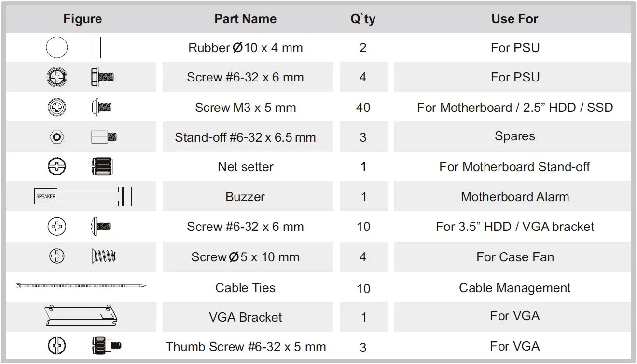
Task: Select the Screw M3 x 5 mm part name
Action: click(245, 108)
